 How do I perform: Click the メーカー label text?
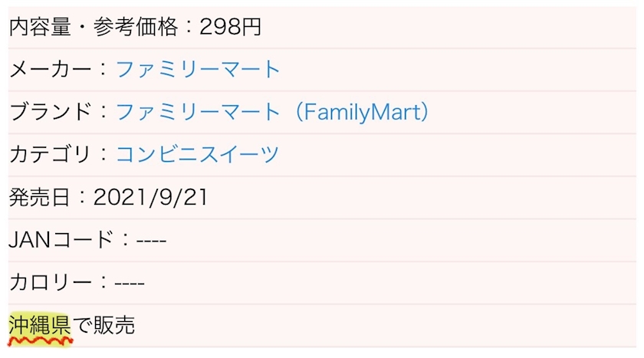tap(50, 69)
